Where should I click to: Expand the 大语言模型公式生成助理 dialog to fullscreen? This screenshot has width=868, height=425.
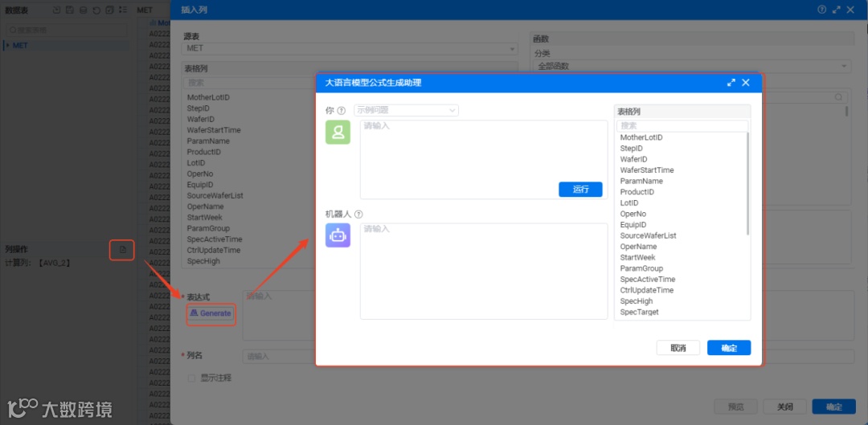pyautogui.click(x=731, y=83)
